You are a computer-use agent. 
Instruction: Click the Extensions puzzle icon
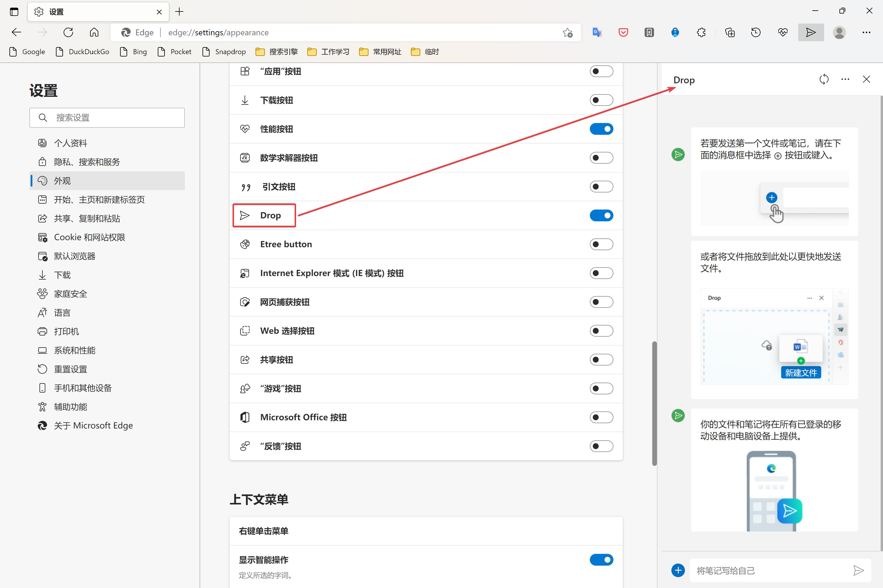coord(701,33)
